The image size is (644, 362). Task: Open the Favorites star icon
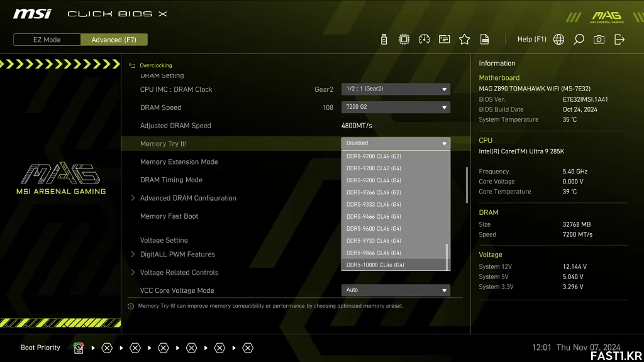pos(464,40)
